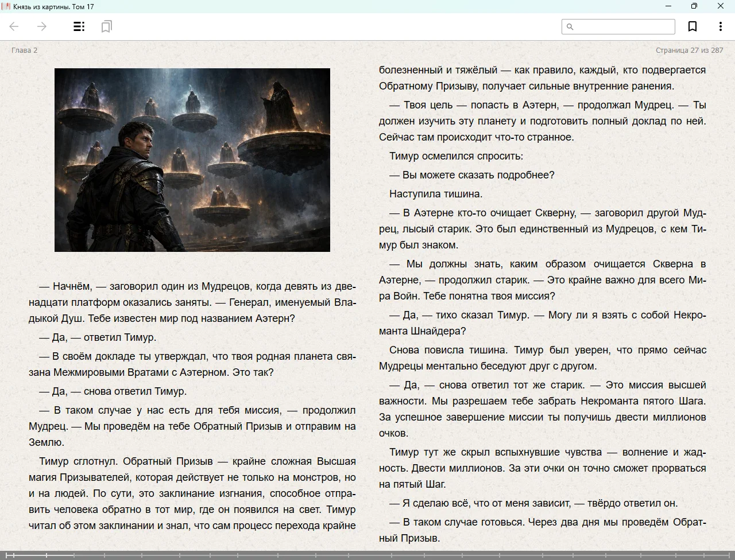Open the three-dot options menu
This screenshot has height=560, width=735.
click(x=720, y=26)
